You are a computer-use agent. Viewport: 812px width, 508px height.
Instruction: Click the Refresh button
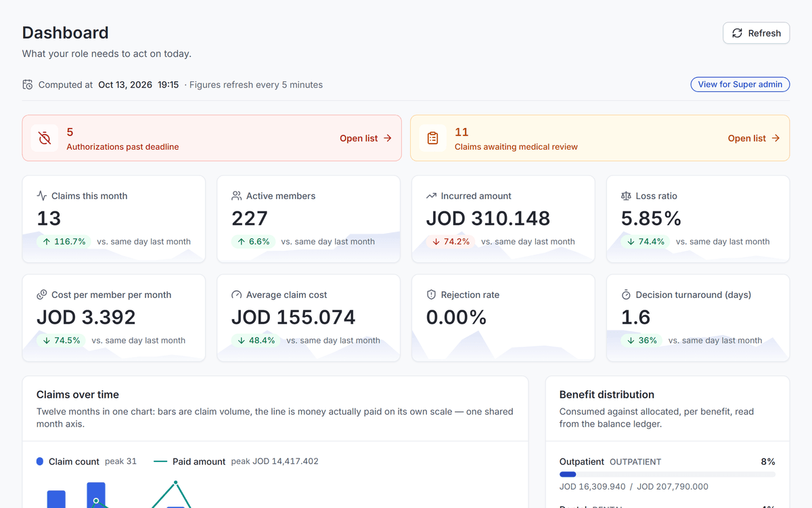tap(756, 33)
